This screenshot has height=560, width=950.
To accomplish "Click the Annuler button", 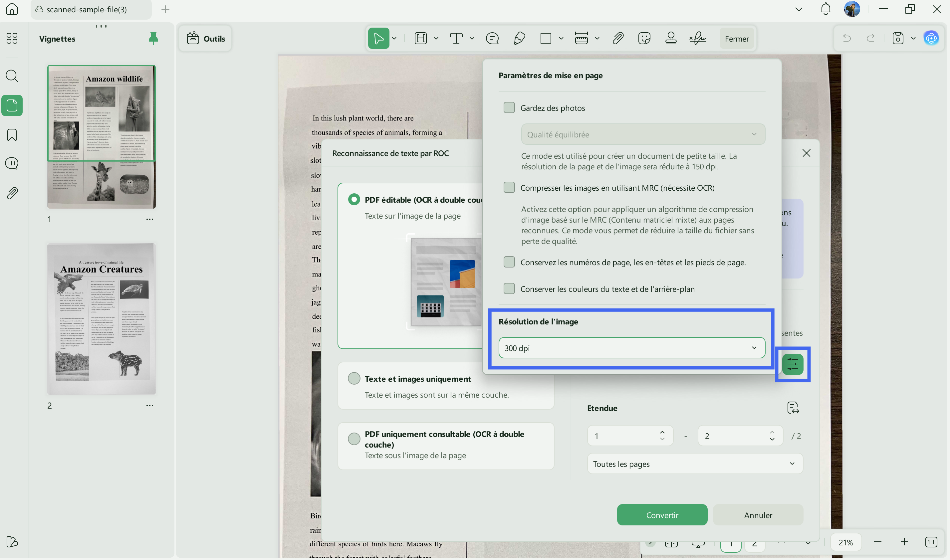I will (758, 515).
